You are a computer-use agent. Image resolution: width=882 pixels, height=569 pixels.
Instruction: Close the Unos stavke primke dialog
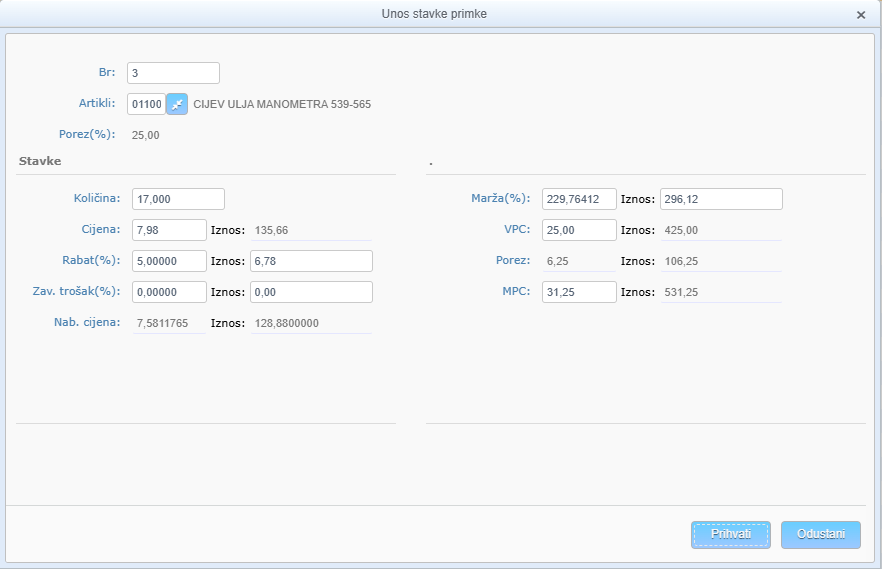861,15
